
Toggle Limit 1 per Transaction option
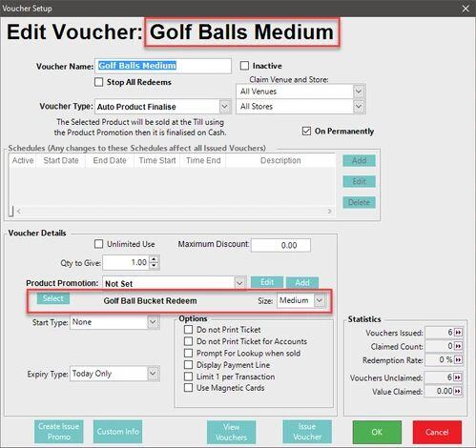(x=188, y=377)
